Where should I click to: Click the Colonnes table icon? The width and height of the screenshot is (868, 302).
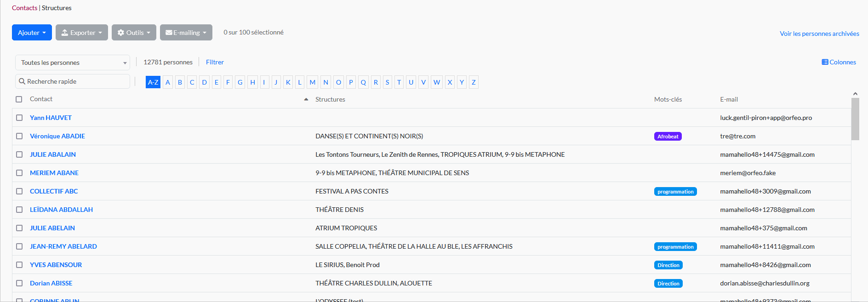pyautogui.click(x=825, y=62)
